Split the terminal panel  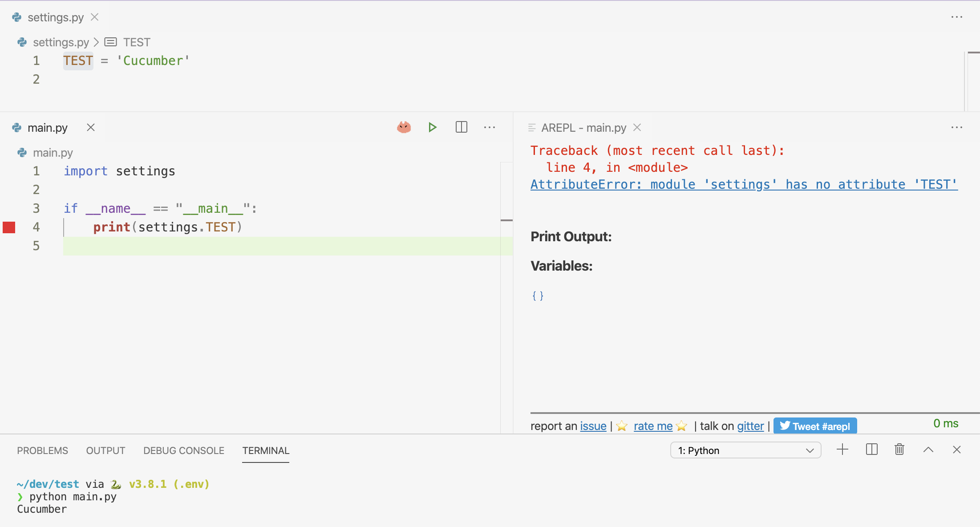[x=871, y=450]
